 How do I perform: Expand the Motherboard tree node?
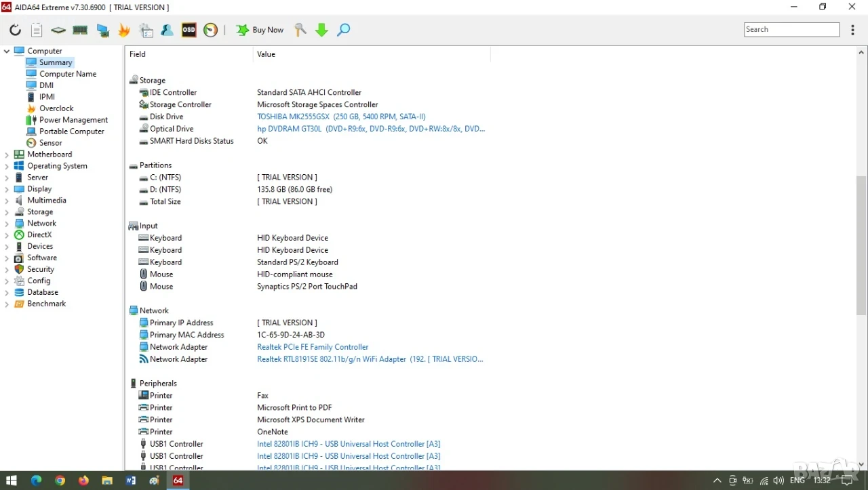[x=7, y=155]
